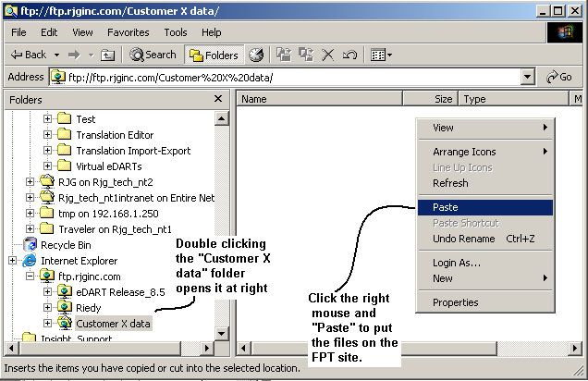Open the Forward history dropdown arrow
The height and width of the screenshot is (381, 588).
click(x=91, y=55)
